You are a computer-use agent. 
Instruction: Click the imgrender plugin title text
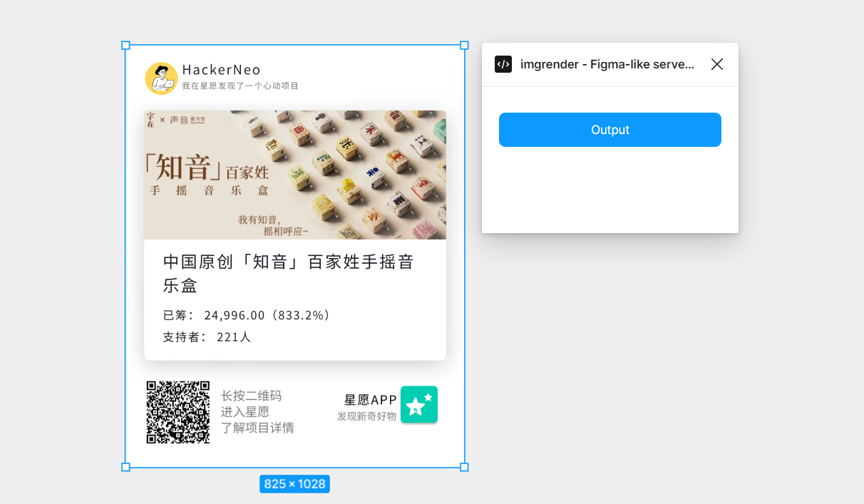pyautogui.click(x=607, y=64)
